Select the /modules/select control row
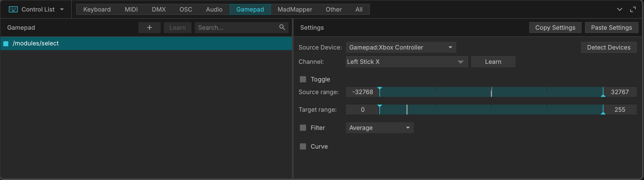644x180 pixels. [146, 43]
